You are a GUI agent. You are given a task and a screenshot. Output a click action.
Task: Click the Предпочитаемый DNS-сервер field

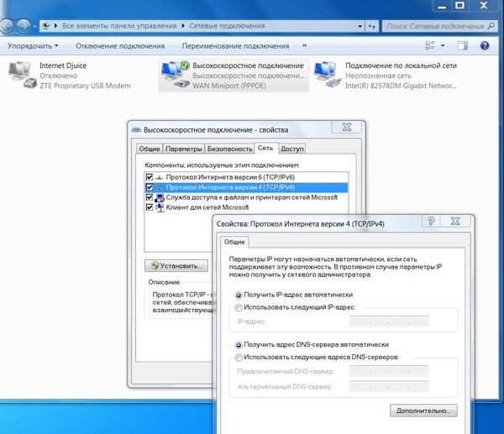click(x=389, y=371)
